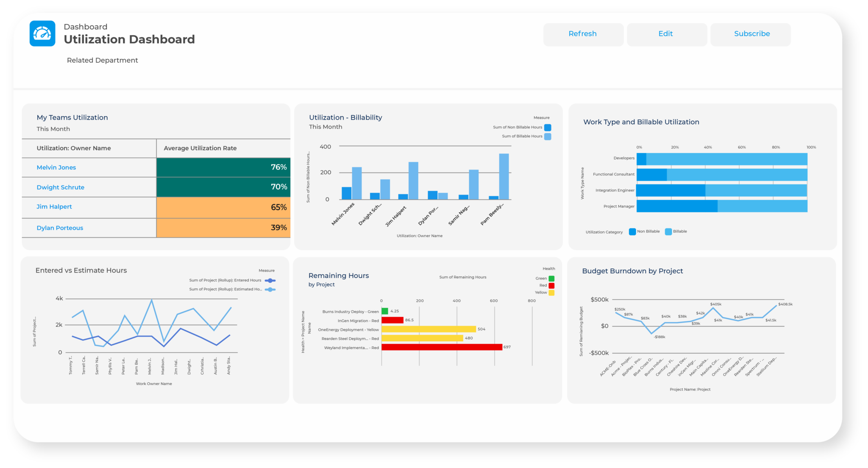Click the Weyland Implementation red bar

[x=442, y=347]
